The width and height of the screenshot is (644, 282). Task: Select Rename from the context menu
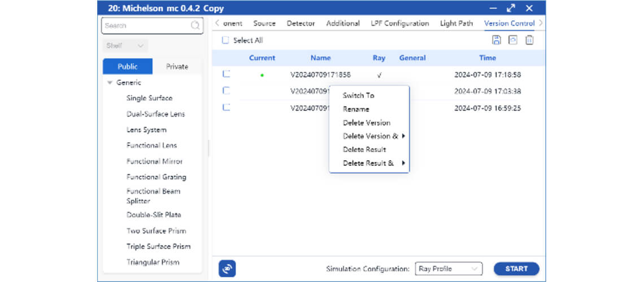click(x=356, y=109)
